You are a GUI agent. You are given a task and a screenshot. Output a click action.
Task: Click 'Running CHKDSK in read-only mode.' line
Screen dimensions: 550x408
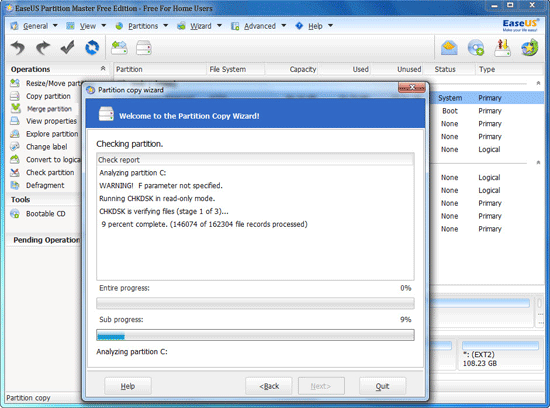click(x=157, y=199)
